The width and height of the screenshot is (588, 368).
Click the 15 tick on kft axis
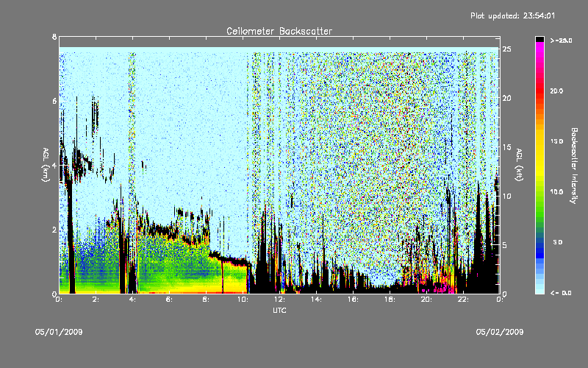tap(507, 147)
